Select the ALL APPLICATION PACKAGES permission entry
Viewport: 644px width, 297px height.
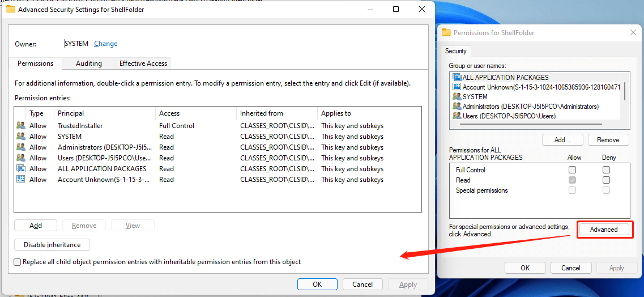(217, 168)
